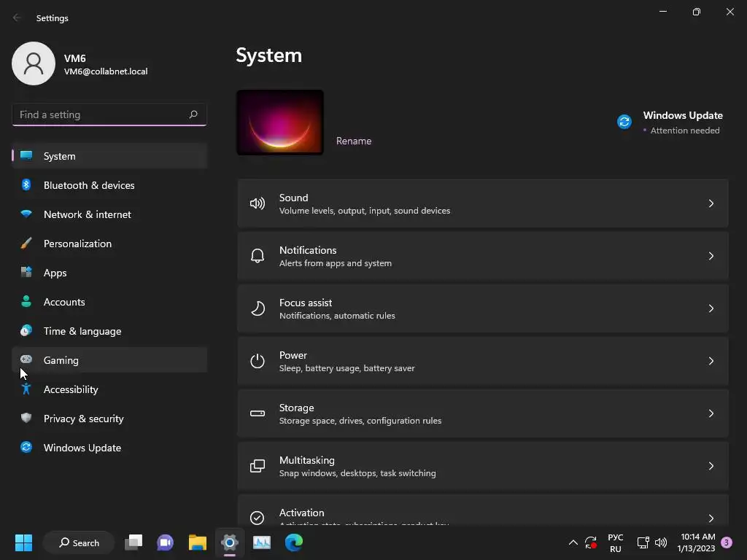Click the Activation checkmark icon
Screen dimensions: 747x560
pyautogui.click(x=258, y=518)
